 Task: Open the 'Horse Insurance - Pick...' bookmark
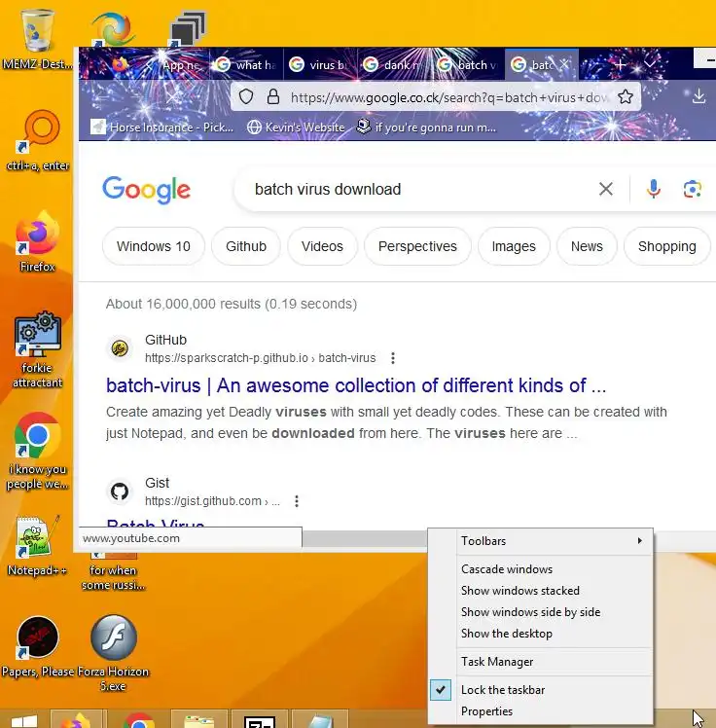tap(162, 127)
